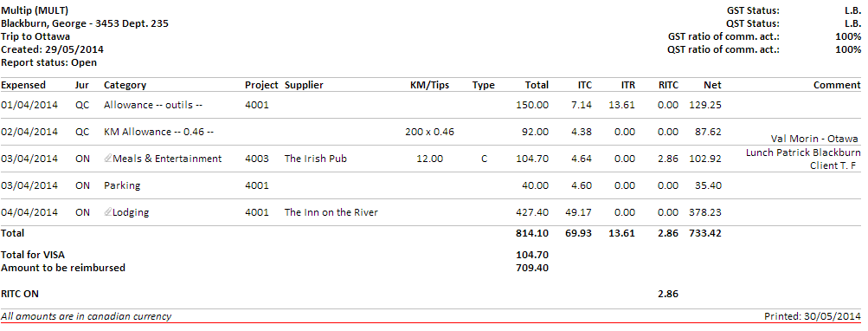Select the RITC ON value 2.86
Viewport: 868px width, 331px height.
pyautogui.click(x=667, y=294)
